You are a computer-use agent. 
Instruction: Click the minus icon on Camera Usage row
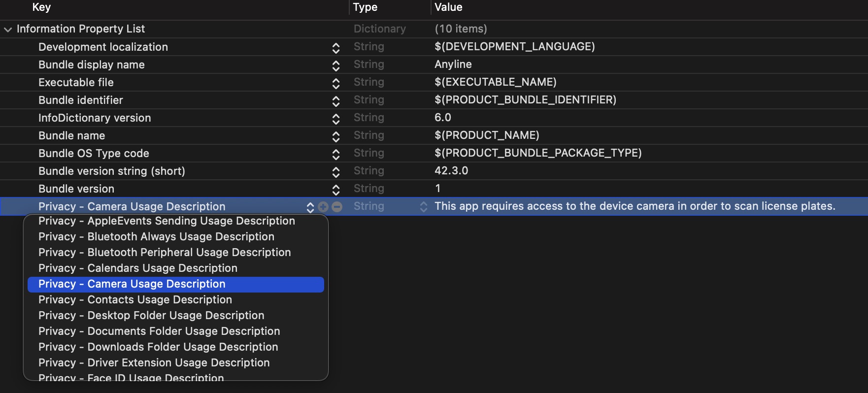click(x=337, y=207)
